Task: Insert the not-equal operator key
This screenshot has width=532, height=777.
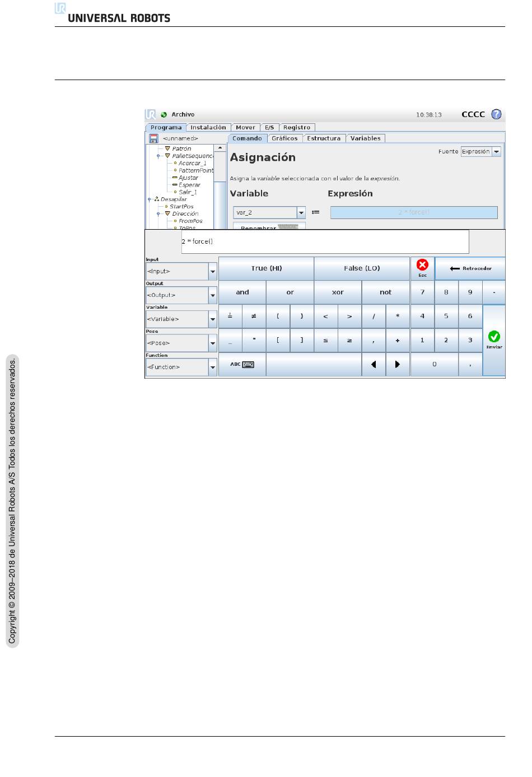Action: [254, 316]
